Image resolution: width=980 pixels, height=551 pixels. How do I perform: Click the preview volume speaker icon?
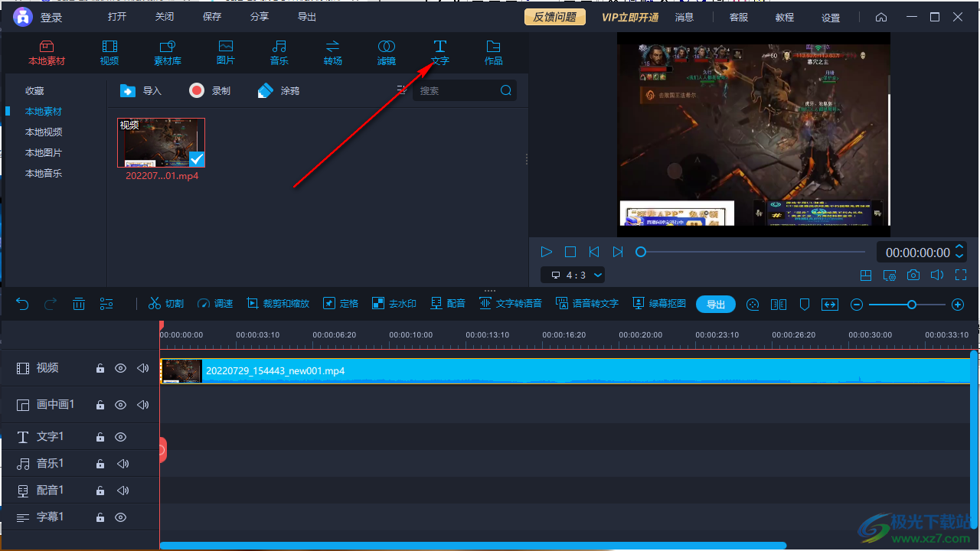936,275
